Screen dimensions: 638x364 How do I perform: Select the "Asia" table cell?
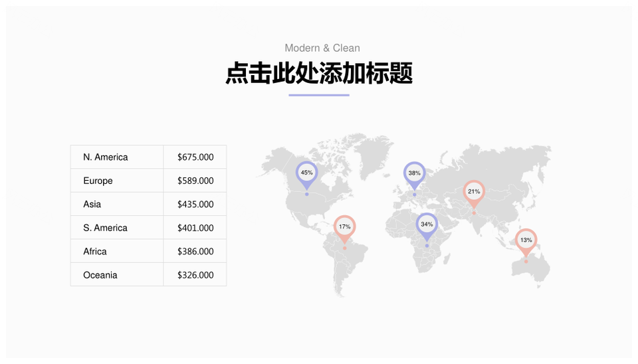pyautogui.click(x=117, y=204)
